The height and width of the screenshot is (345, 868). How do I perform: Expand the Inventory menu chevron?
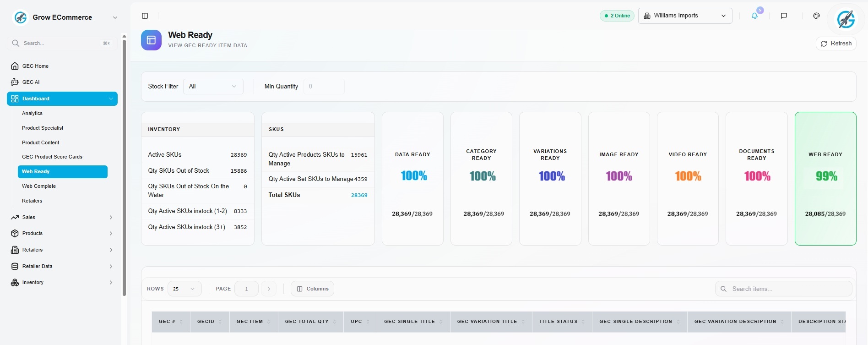(111, 282)
